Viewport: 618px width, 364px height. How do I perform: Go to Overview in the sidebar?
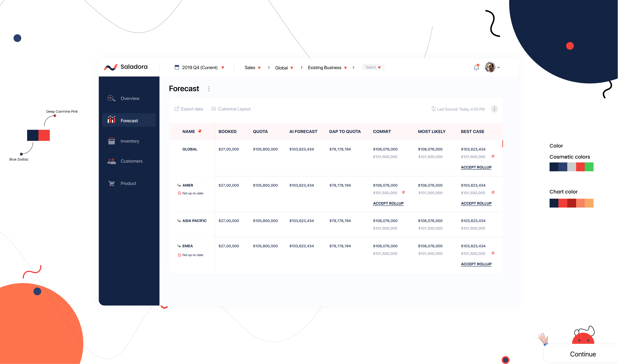130,98
